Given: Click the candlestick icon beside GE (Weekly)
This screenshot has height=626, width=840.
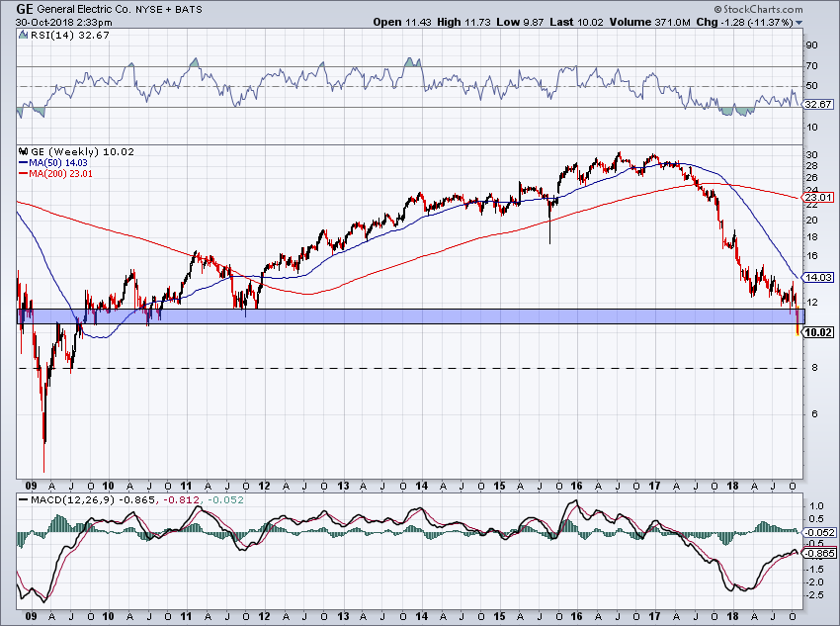Looking at the screenshot, I should (23, 151).
